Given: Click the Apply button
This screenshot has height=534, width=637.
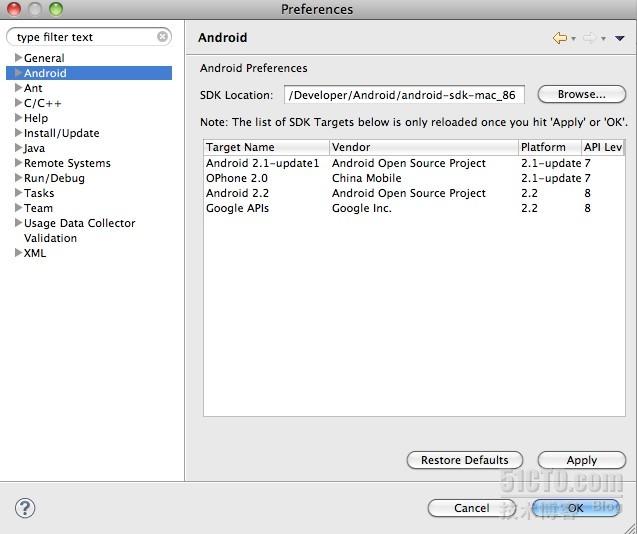Looking at the screenshot, I should [581, 460].
